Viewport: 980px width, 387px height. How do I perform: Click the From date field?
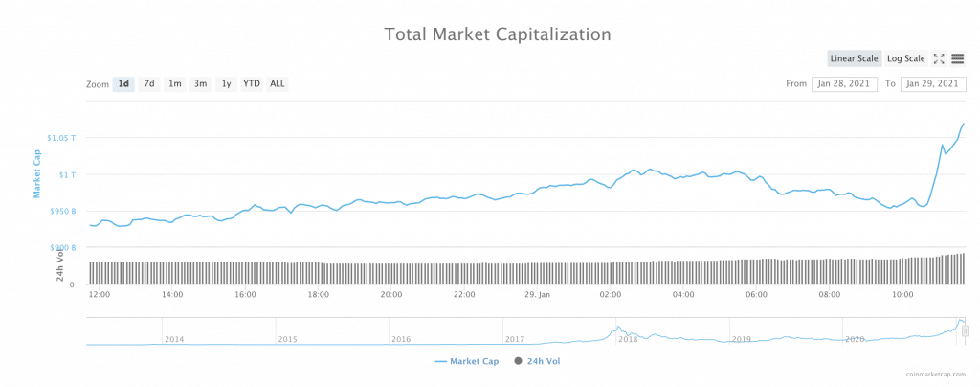[x=844, y=83]
